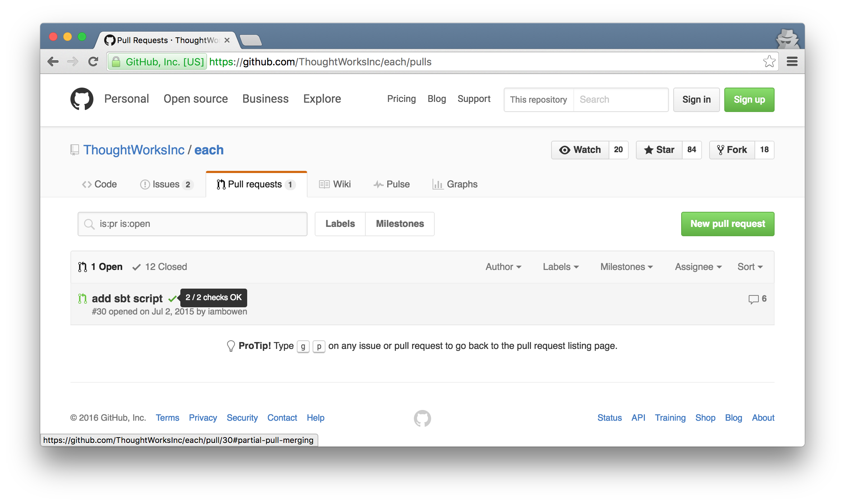Click the repository book icon beside ThoughtWorksInc
This screenshot has width=845, height=504.
(74, 150)
